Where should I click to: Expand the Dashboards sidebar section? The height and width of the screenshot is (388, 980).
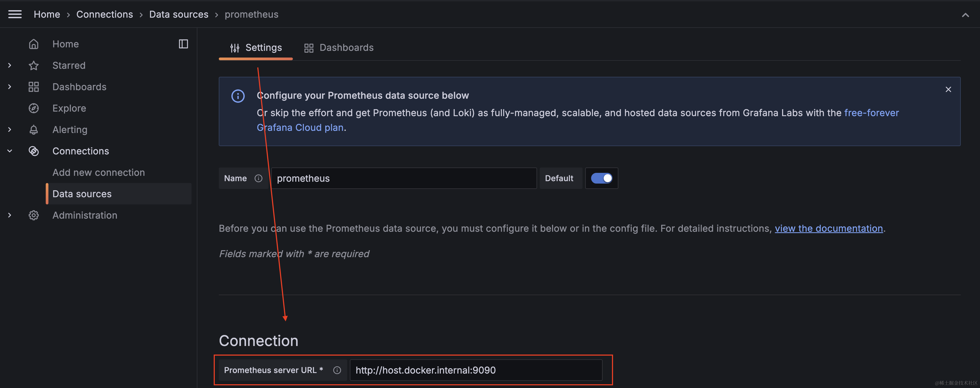tap(10, 87)
